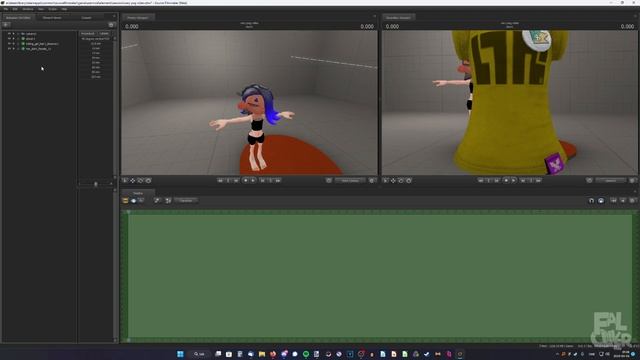This screenshot has height=360, width=640.
Task: Choose selection tool in secondary viewport
Action: (386, 180)
